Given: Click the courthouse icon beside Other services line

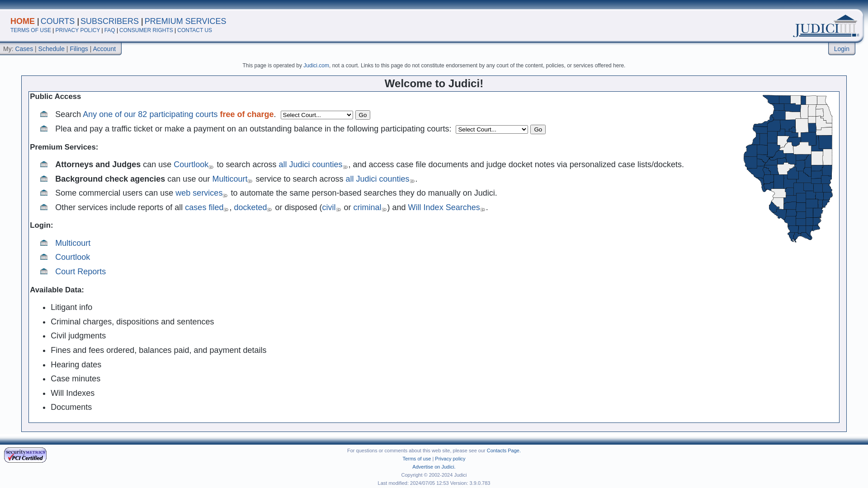Looking at the screenshot, I should pyautogui.click(x=44, y=207).
